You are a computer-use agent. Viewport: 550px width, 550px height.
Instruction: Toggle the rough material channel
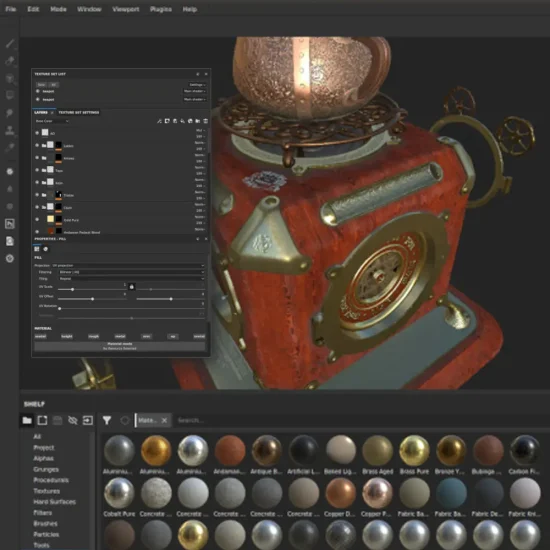(93, 336)
